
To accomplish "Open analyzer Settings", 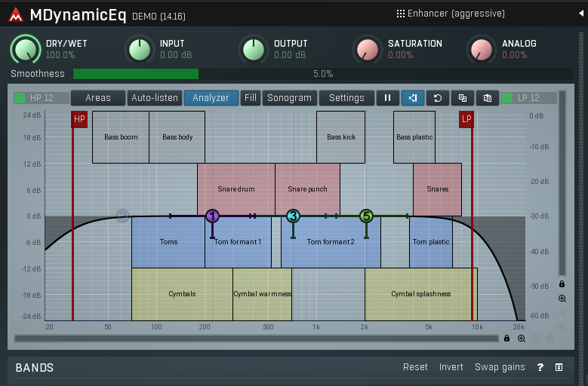I will click(346, 98).
